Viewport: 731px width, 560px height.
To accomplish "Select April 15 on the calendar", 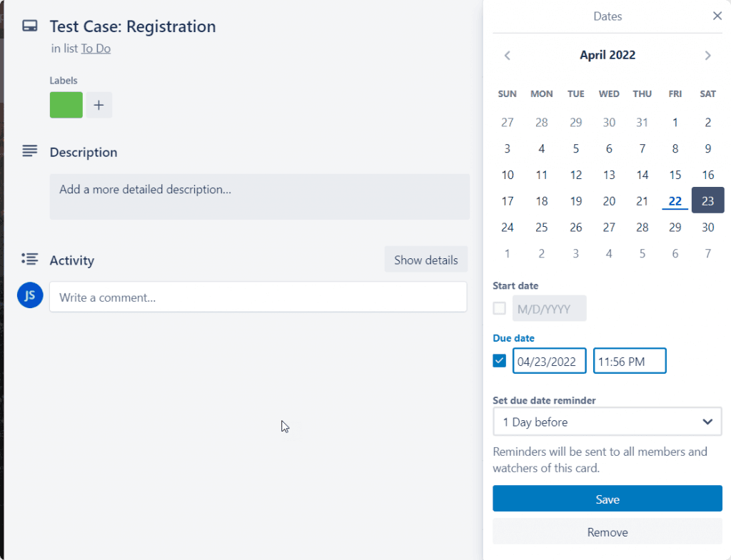I will coord(675,174).
